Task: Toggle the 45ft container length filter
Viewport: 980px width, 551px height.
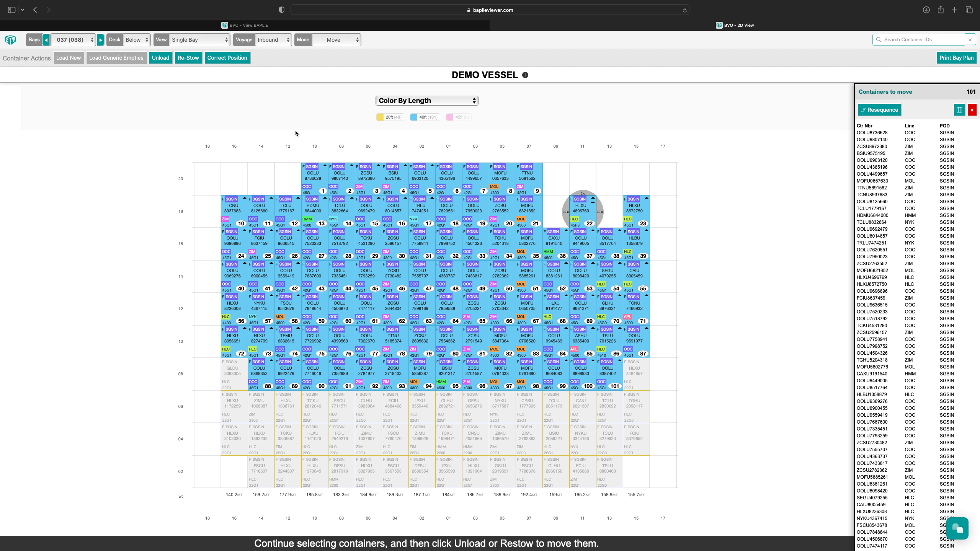Action: 458,117
